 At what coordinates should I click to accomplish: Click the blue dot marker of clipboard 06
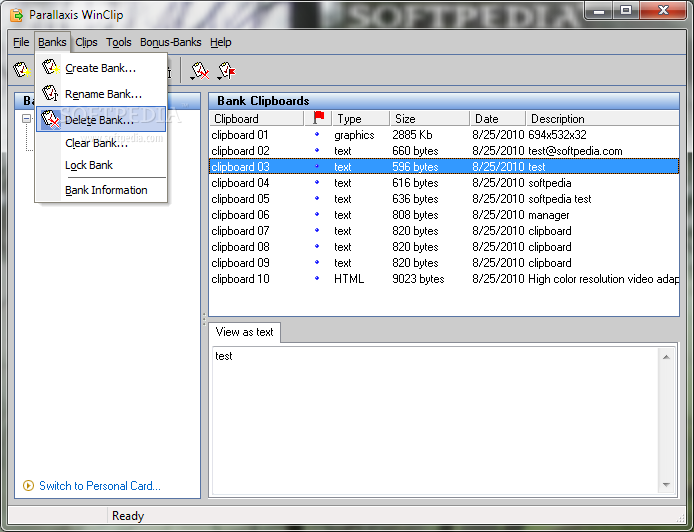(x=317, y=214)
